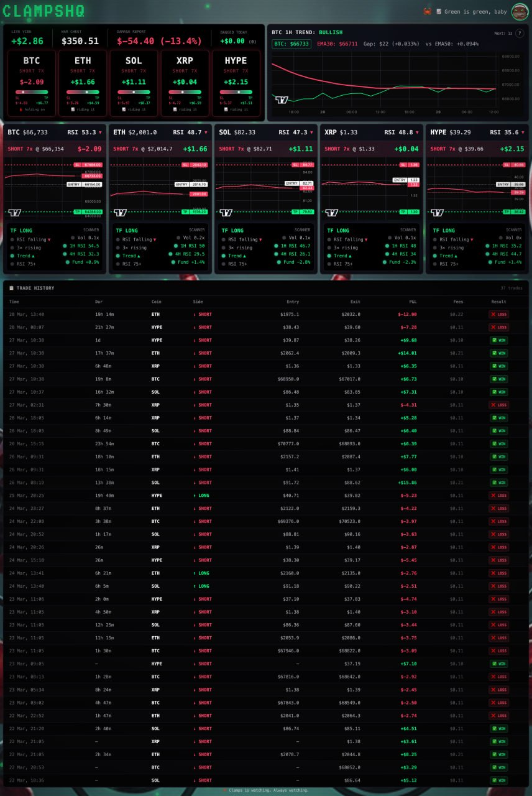Screen dimensions: 532x796
Task: Click TradingView logo in HYPE chart
Action: 437,213
